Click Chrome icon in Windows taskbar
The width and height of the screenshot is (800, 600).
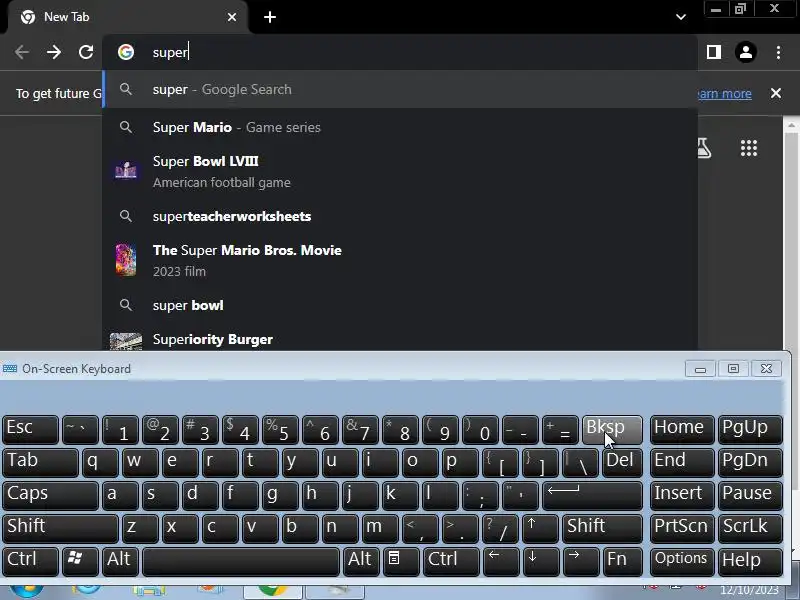(x=273, y=591)
